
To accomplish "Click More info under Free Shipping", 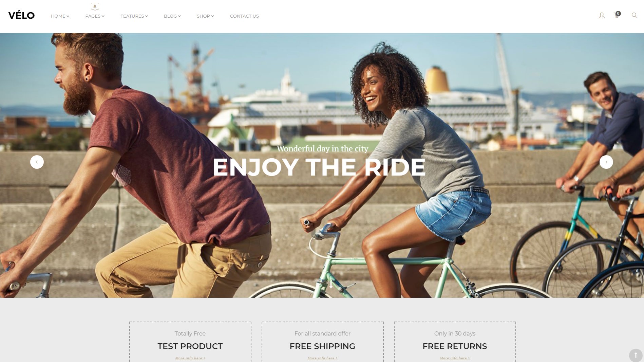I will [x=322, y=358].
